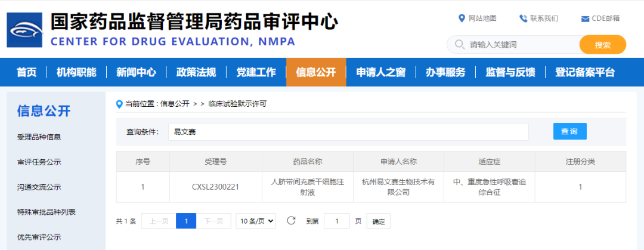The height and width of the screenshot is (250, 644).
Task: Open the 登记备案平台 navigation menu
Action: pos(585,72)
